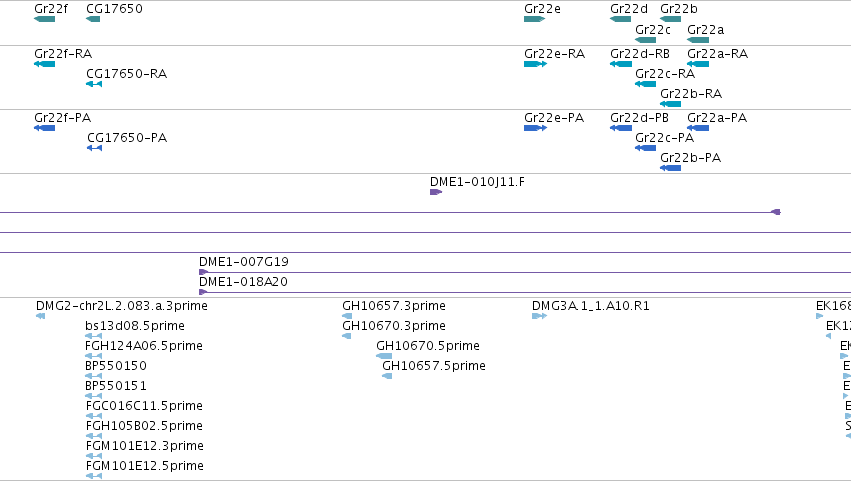Click the Gr22d-PB protein feature
851x481 pixels.
pyautogui.click(x=621, y=128)
